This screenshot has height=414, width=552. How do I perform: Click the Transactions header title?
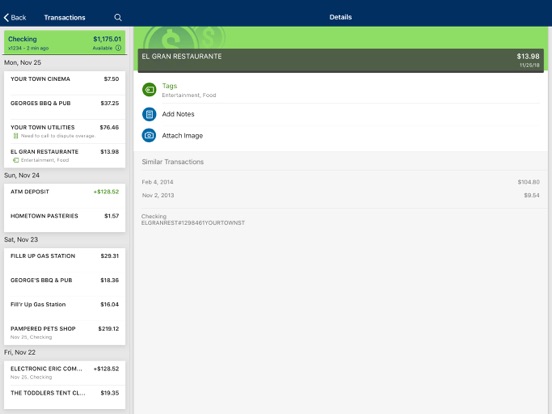click(x=65, y=18)
